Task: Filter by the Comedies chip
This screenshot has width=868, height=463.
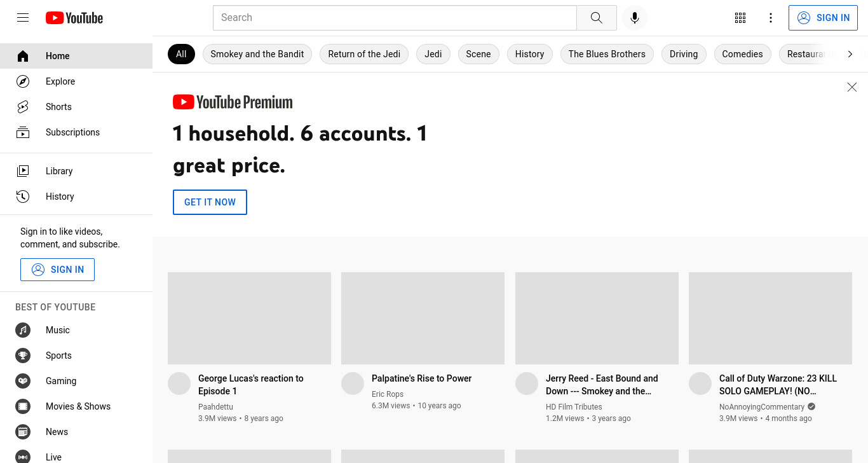Action: click(742, 54)
